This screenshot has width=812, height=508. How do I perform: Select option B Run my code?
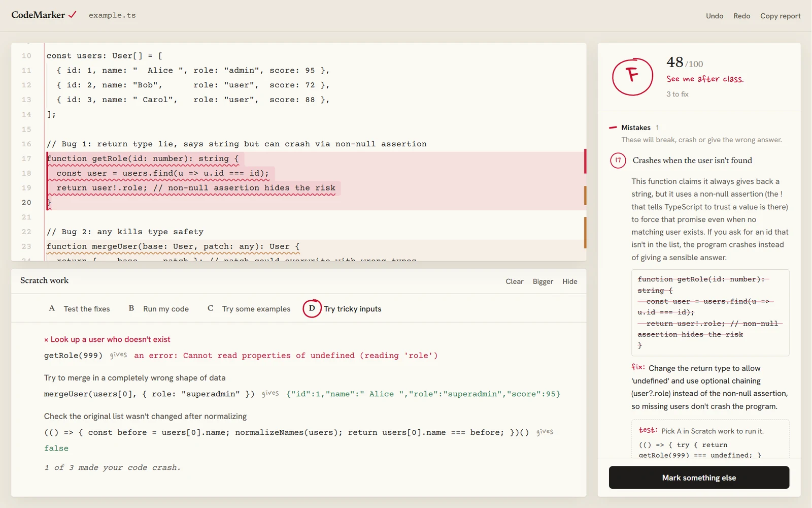159,309
